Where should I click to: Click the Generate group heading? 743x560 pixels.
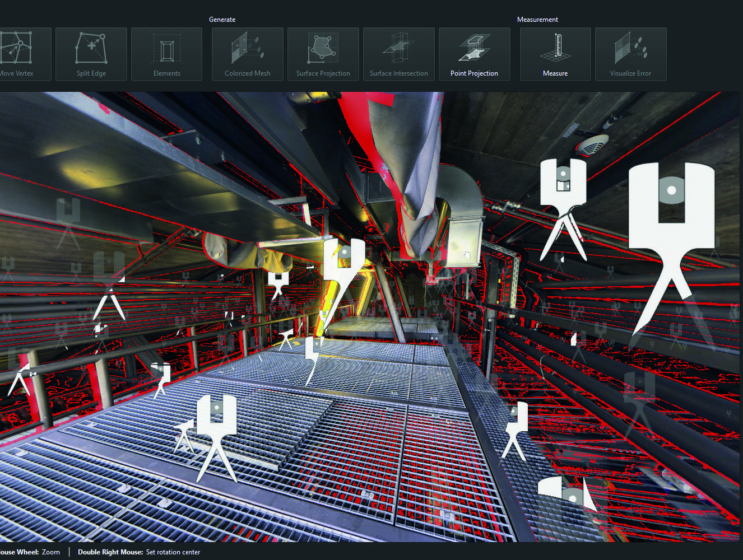(222, 19)
